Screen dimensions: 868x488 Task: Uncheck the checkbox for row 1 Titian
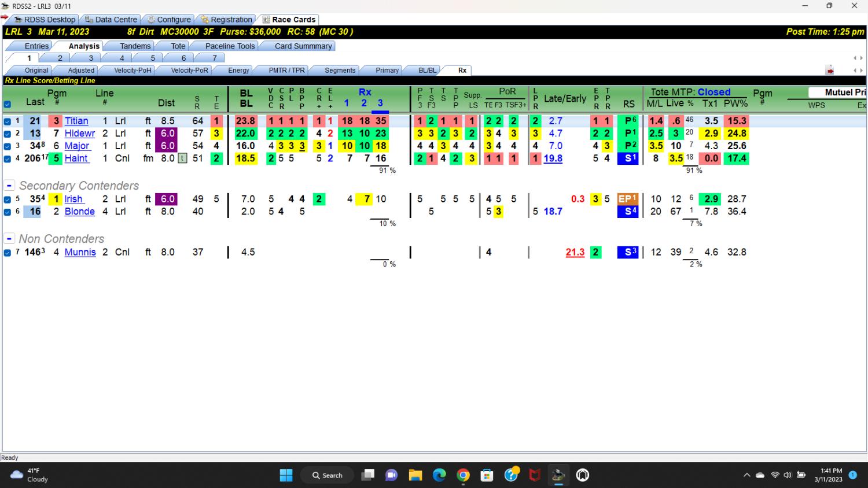coord(8,121)
